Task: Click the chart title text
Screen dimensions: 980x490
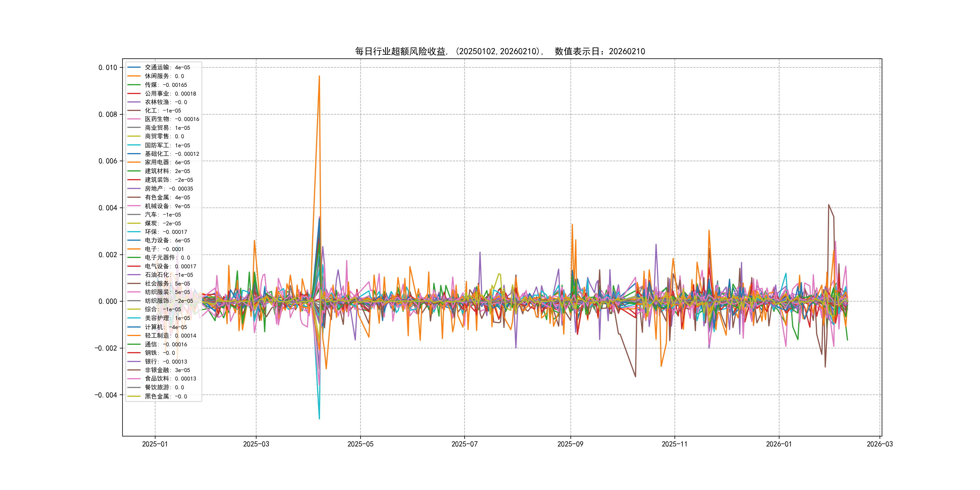Action: (500, 51)
